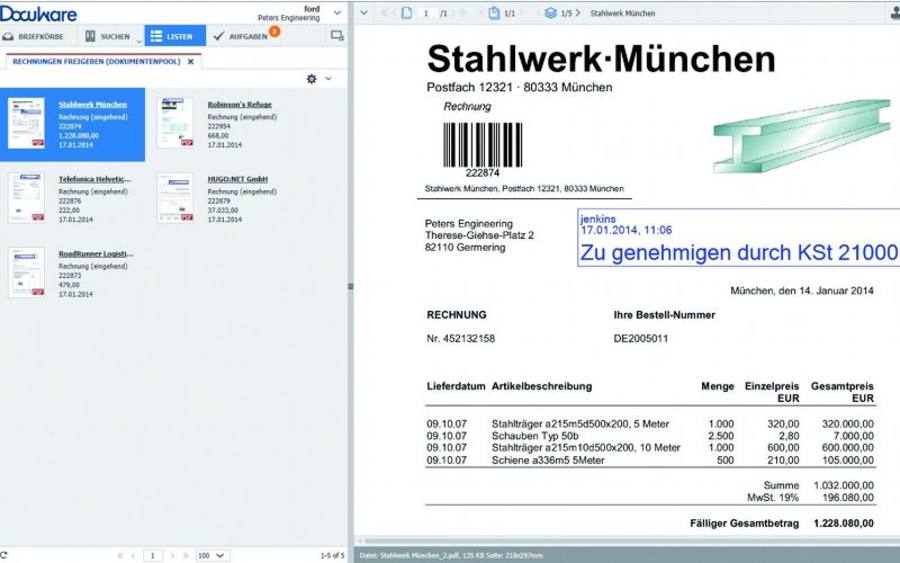Image resolution: width=900 pixels, height=563 pixels.
Task: Click the Datei status bar text
Action: 451,556
